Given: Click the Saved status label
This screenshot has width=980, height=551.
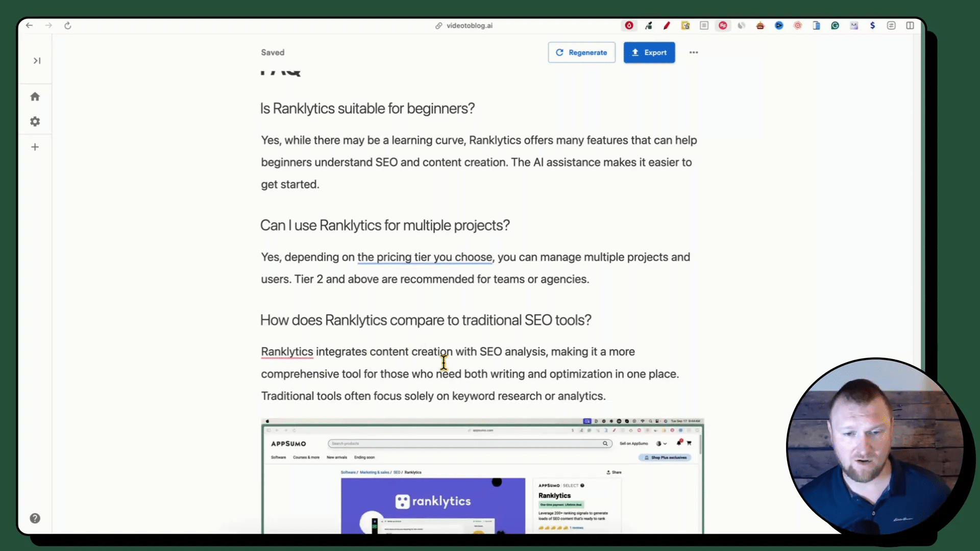Looking at the screenshot, I should coord(273,53).
